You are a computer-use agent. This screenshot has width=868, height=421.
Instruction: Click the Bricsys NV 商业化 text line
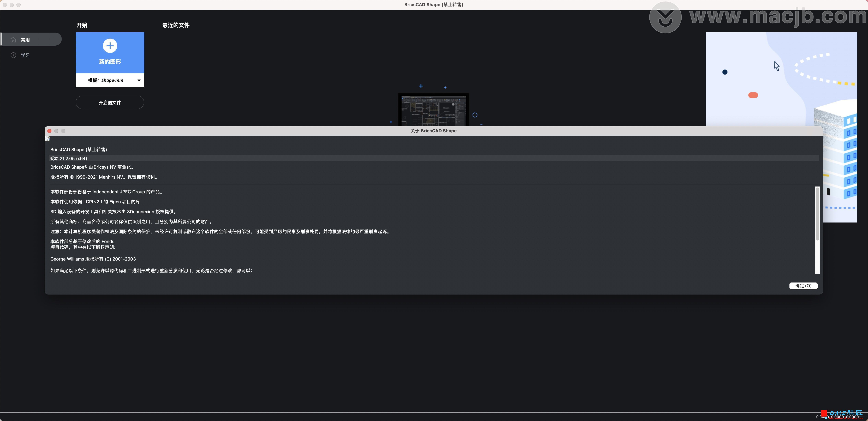coord(93,167)
